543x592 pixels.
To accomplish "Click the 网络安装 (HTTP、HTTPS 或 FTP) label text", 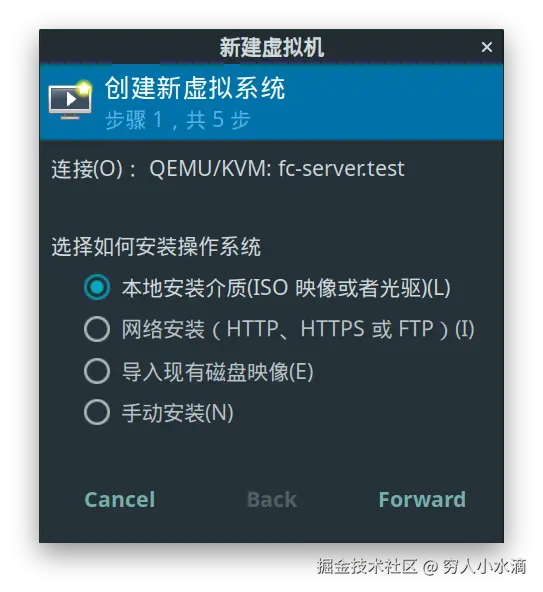I will pos(298,329).
